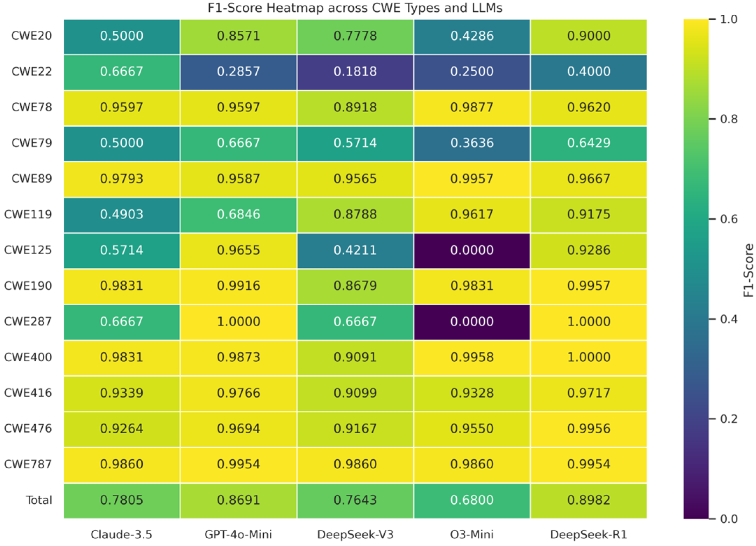Select the GPT-4o-Mini column label
The height and width of the screenshot is (546, 756).
tap(238, 534)
